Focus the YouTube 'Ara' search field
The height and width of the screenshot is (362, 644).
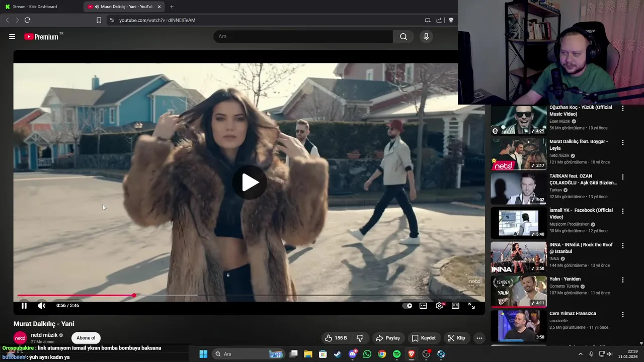point(303,37)
